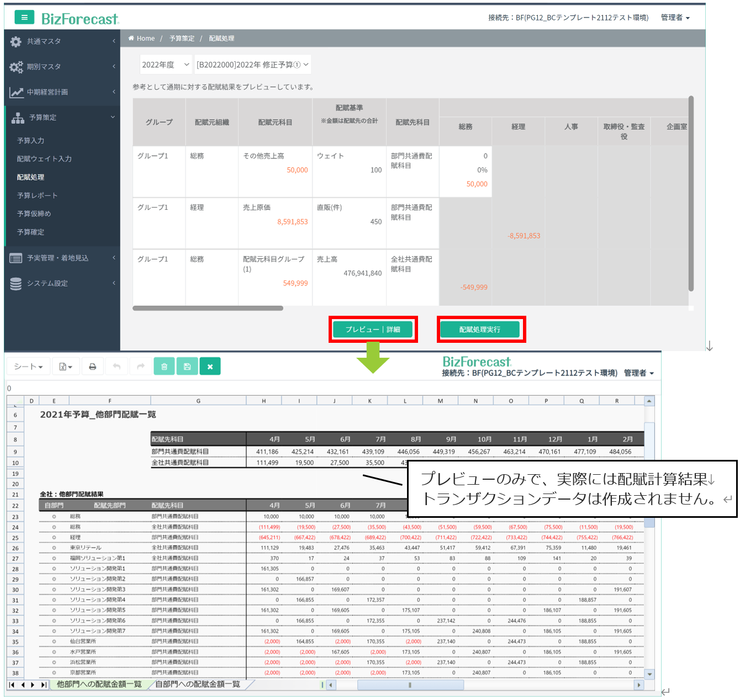Click the hamburger menu icon beside BizForecast logo
740x700 pixels.
[x=24, y=18]
